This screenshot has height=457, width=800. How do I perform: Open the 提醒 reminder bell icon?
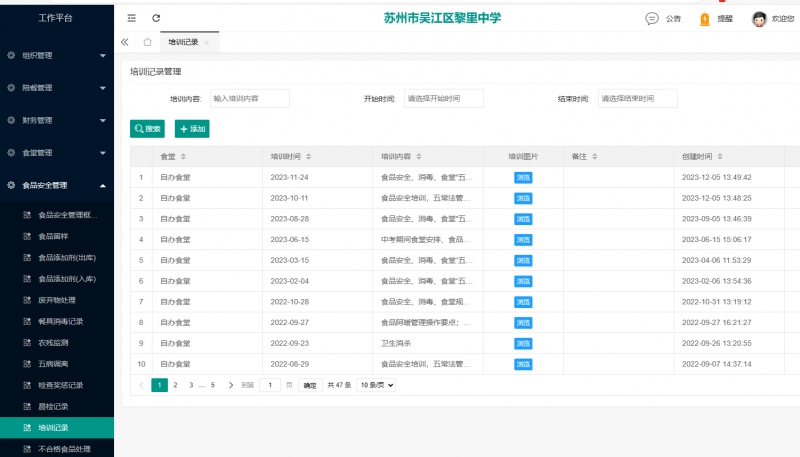(x=705, y=18)
